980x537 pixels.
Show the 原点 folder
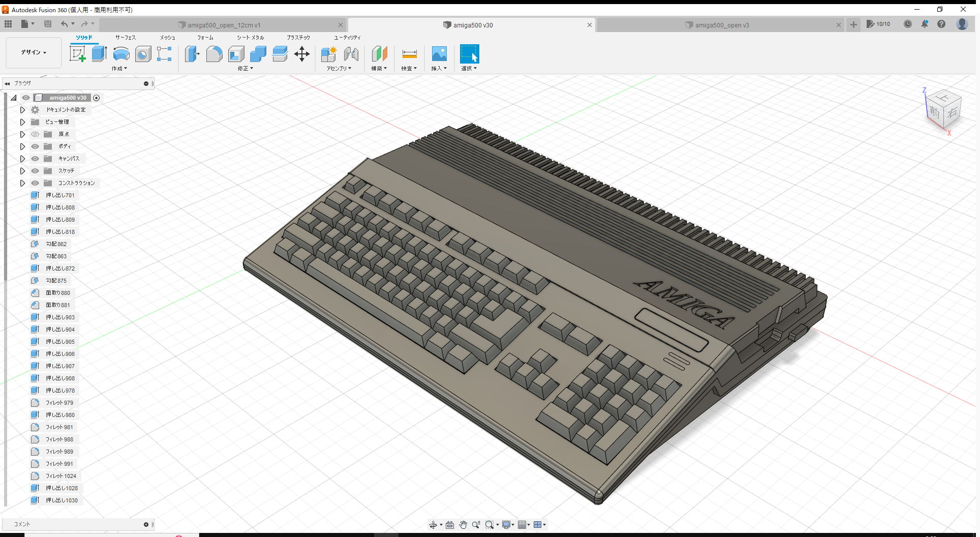(35, 134)
